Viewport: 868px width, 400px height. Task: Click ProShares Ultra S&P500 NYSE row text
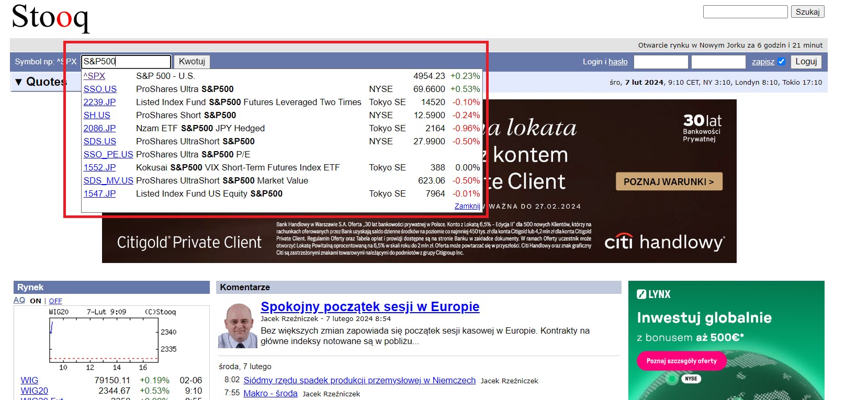pos(185,89)
